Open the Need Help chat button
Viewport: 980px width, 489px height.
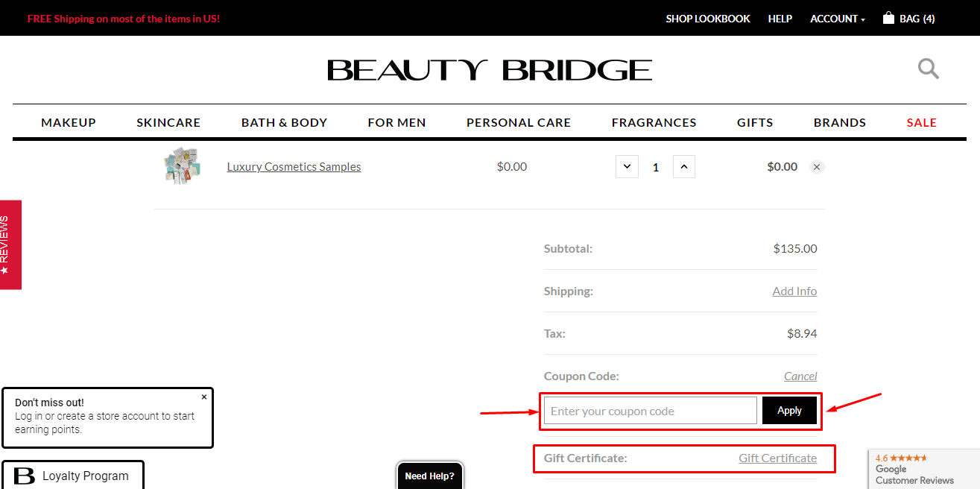tap(430, 476)
